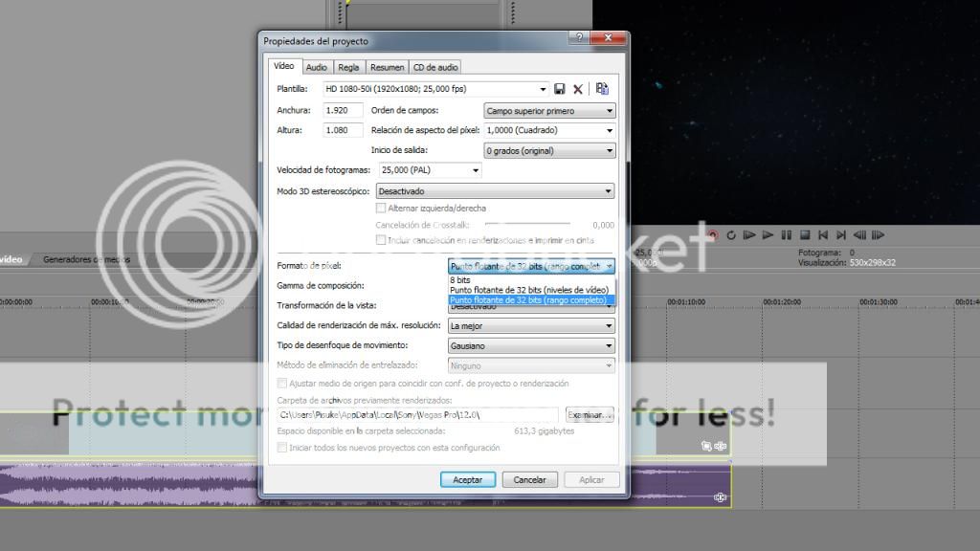The width and height of the screenshot is (980, 551).
Task: Go to start with the transport button
Action: point(823,235)
